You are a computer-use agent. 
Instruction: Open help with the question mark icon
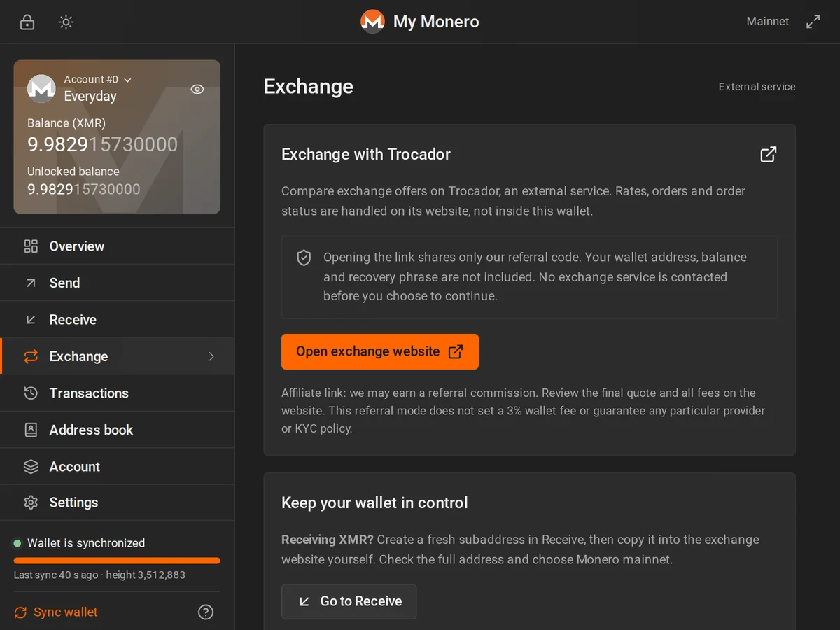click(x=206, y=612)
